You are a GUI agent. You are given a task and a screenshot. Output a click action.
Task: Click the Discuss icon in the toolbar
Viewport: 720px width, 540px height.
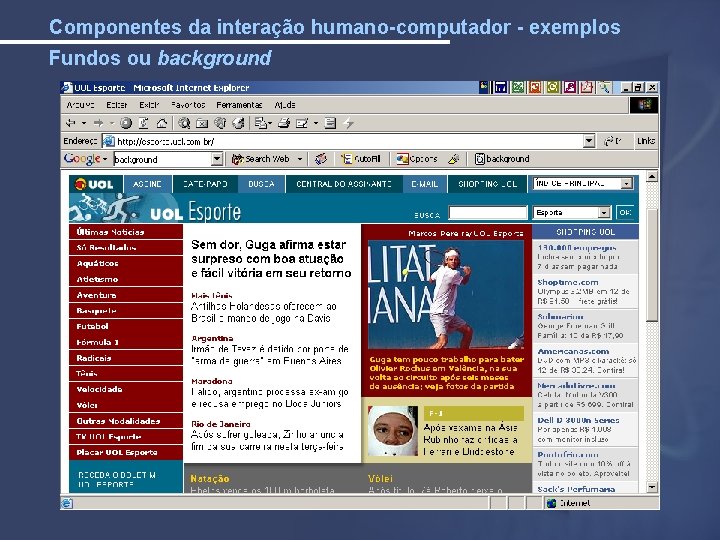pos(330,123)
